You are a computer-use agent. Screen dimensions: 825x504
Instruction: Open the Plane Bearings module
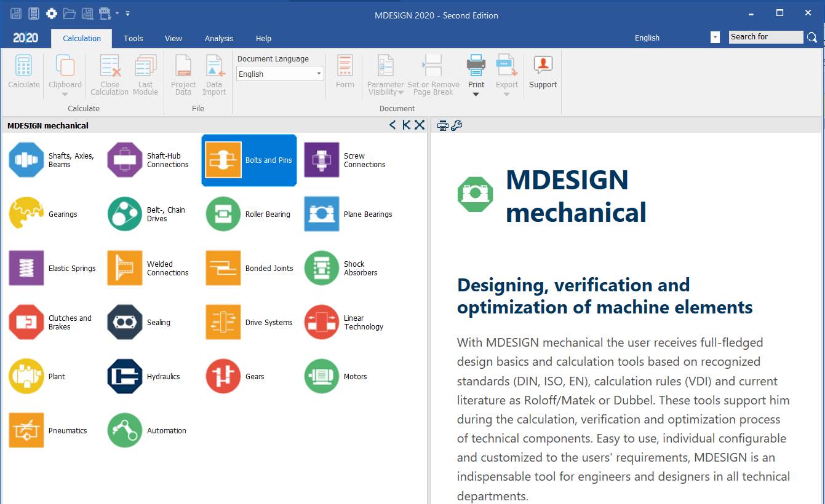[349, 214]
